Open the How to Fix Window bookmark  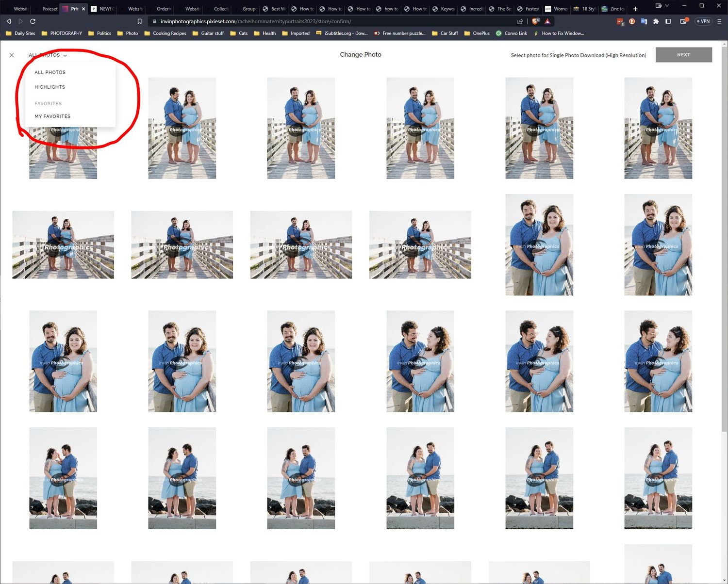tap(559, 33)
